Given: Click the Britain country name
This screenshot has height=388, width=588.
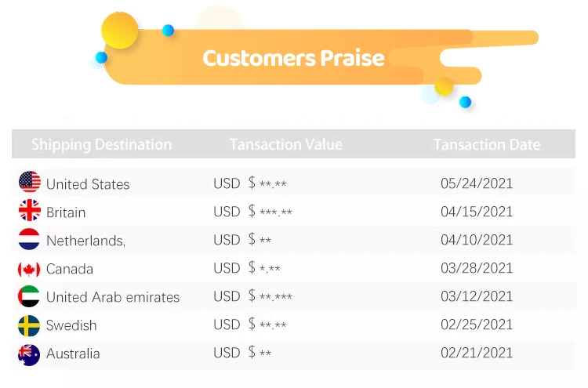Looking at the screenshot, I should tap(66, 212).
